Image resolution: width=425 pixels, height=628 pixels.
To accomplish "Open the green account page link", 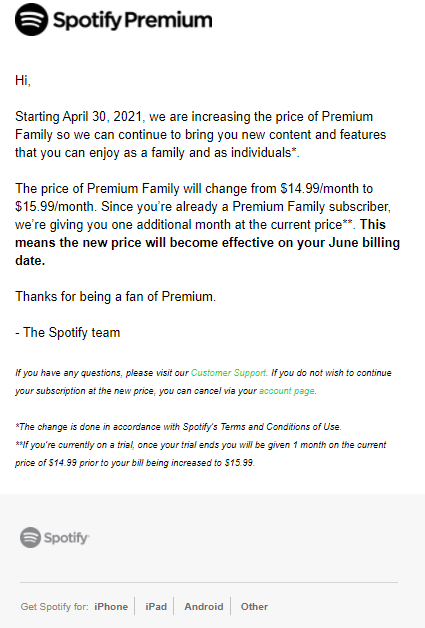I will pyautogui.click(x=287, y=391).
